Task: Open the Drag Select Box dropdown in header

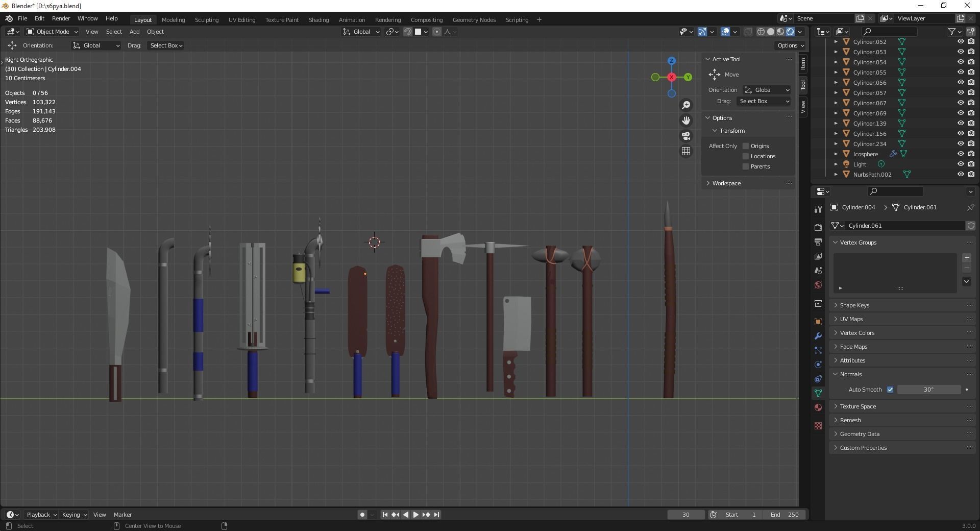Action: (166, 45)
